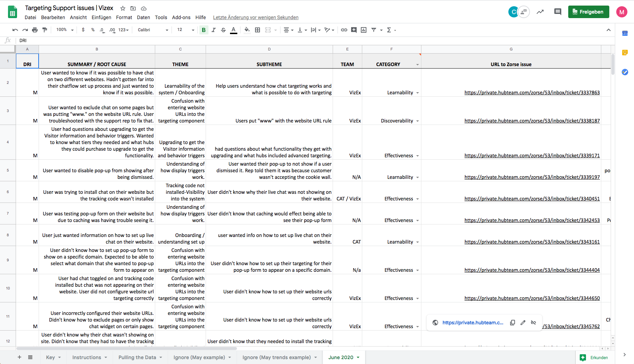Open the Functions sigma menu
Image resolution: width=634 pixels, height=364 pixels.
click(x=391, y=30)
